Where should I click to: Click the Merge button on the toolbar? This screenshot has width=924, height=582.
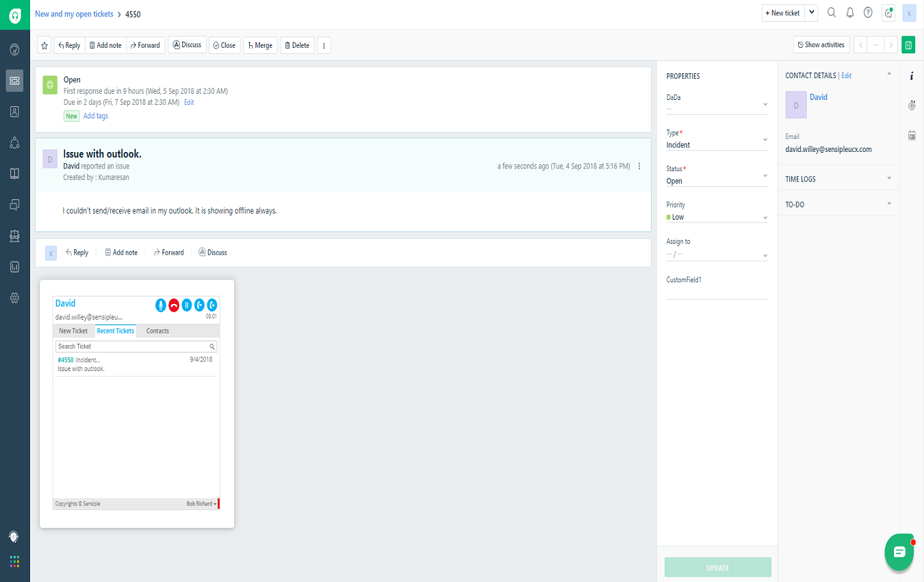coord(260,45)
